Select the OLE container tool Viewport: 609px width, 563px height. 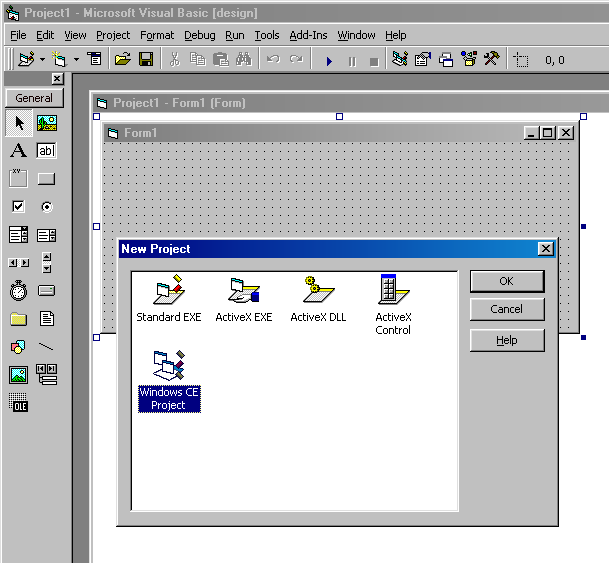click(18, 402)
